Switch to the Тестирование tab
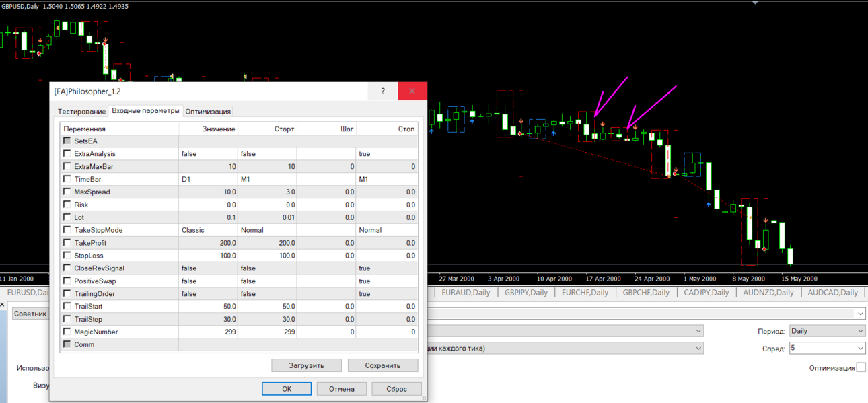Image resolution: width=868 pixels, height=403 pixels. pos(81,112)
